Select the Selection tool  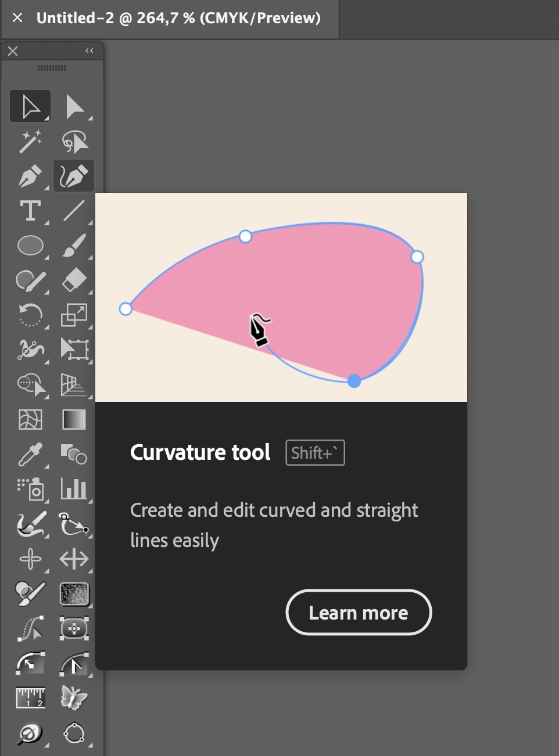30,106
